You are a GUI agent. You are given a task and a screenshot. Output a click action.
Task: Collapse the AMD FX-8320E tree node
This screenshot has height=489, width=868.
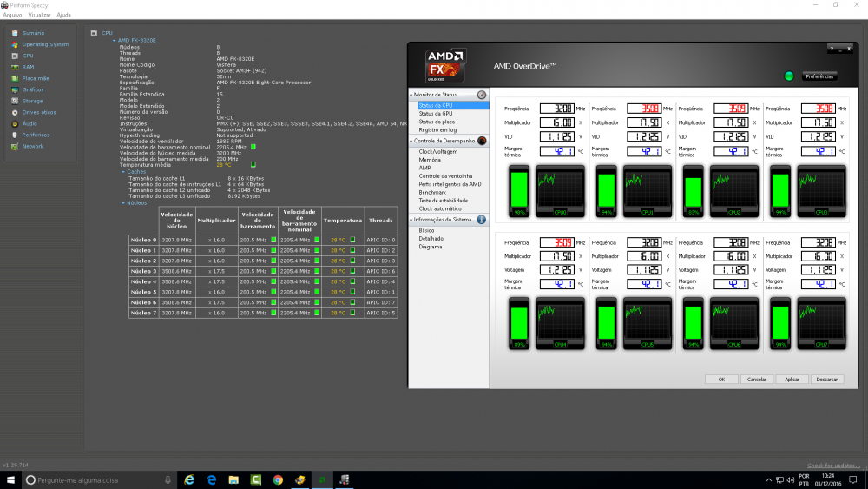pyautogui.click(x=113, y=40)
